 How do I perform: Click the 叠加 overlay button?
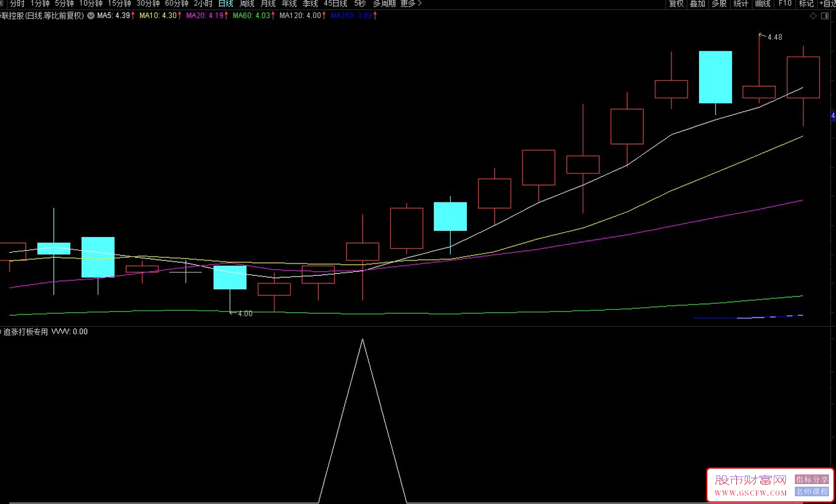(697, 4)
